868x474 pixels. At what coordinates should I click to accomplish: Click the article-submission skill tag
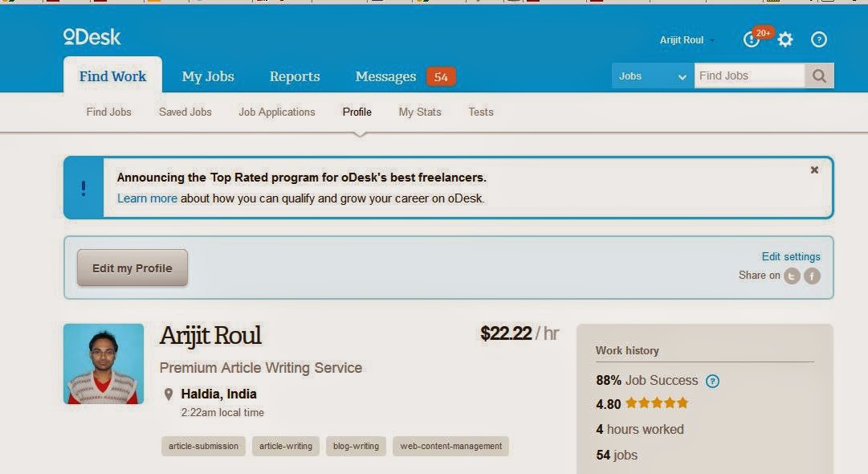[x=203, y=447]
